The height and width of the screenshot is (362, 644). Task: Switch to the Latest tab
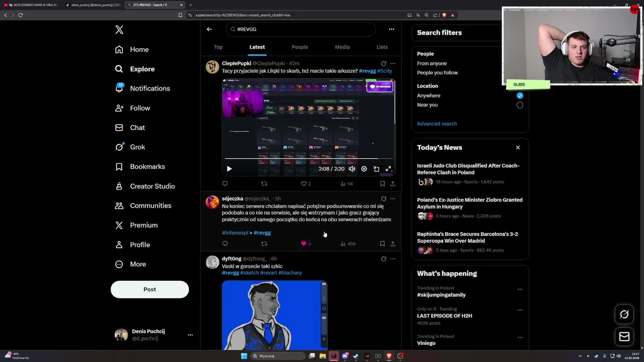point(257,47)
